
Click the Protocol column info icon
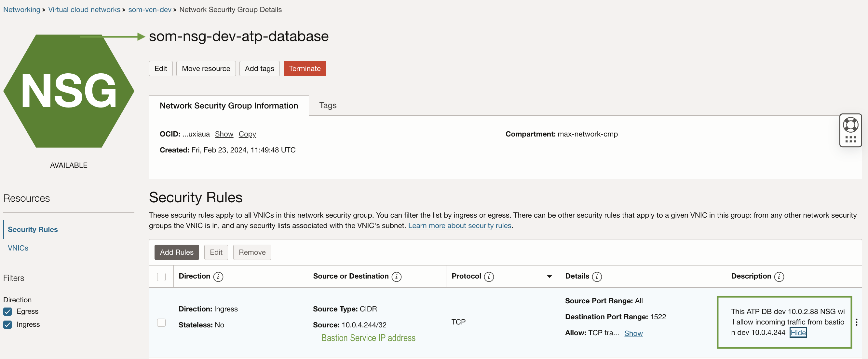click(x=489, y=277)
